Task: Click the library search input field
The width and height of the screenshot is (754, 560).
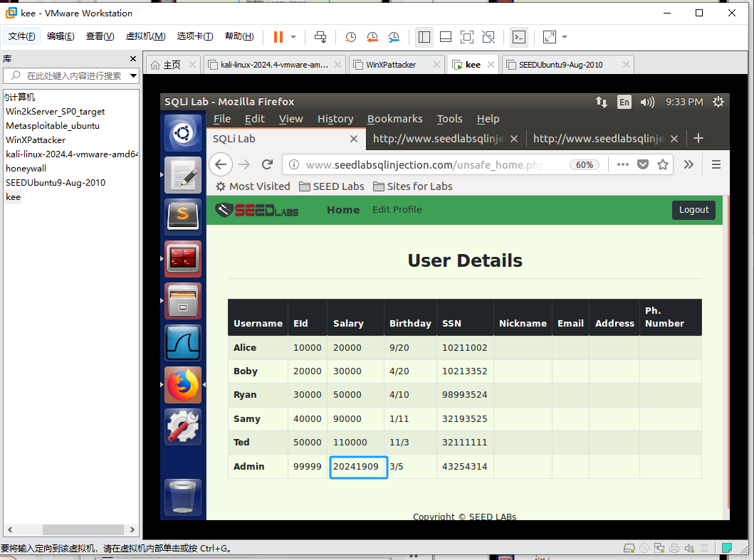Action: click(70, 76)
